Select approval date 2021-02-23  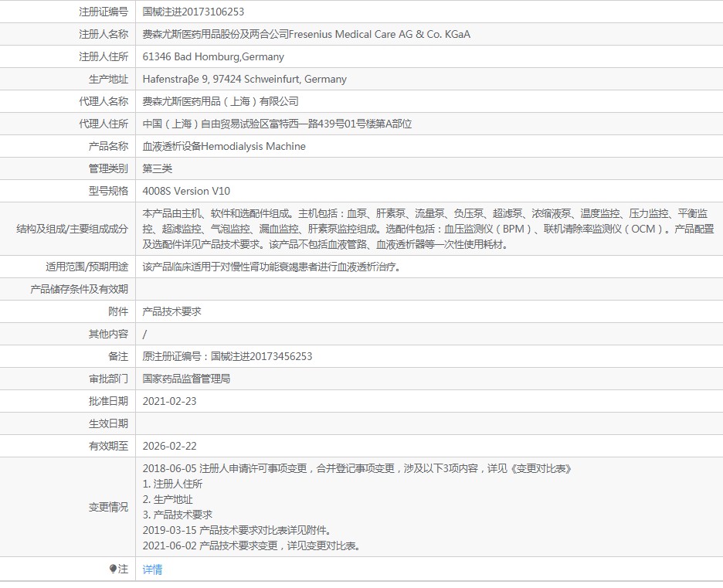point(170,401)
